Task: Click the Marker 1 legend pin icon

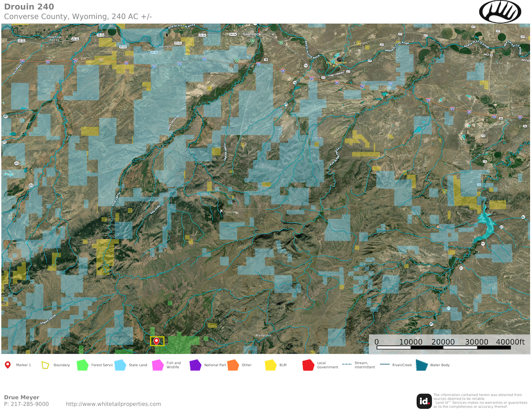Action: [x=7, y=365]
